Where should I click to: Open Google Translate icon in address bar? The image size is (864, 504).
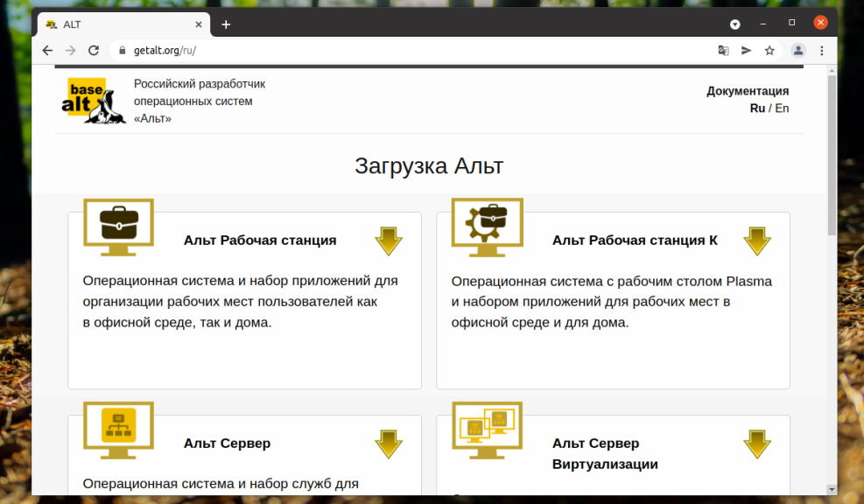coord(722,51)
